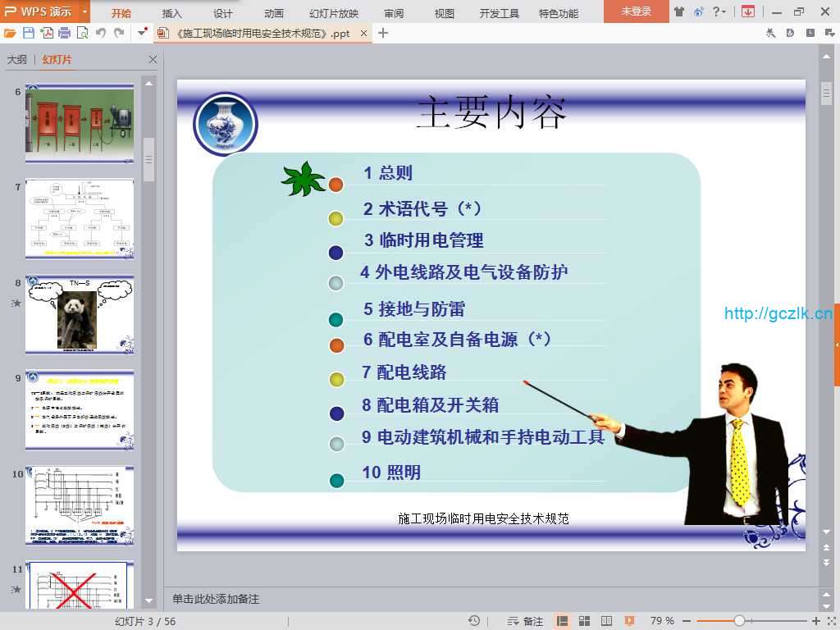Click the 未登录 login button
The width and height of the screenshot is (840, 630).
(636, 11)
